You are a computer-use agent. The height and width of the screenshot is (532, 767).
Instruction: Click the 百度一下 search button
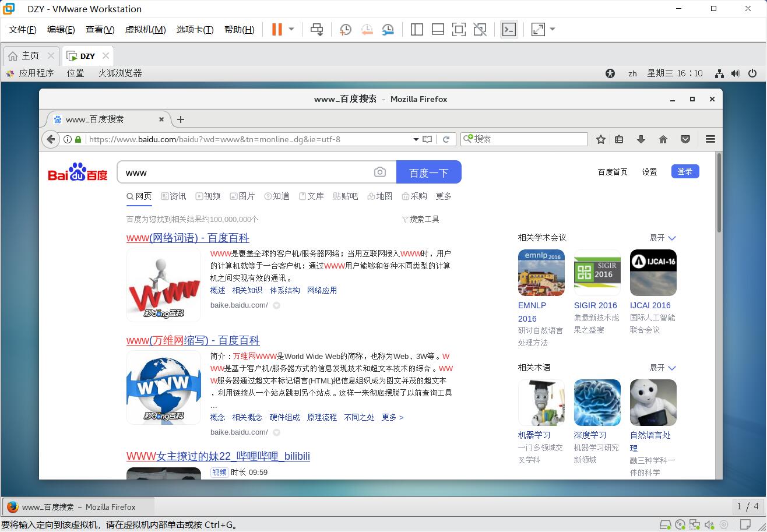[429, 172]
